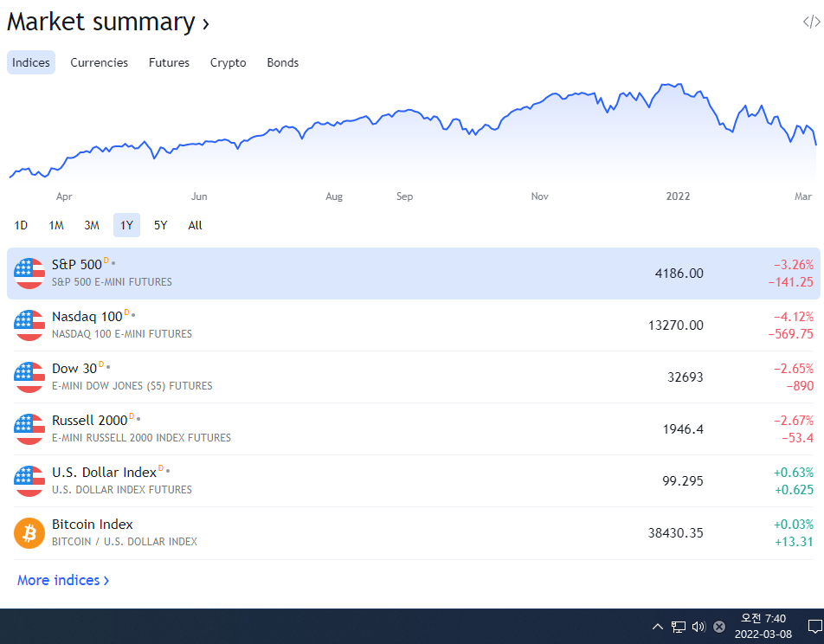Open the notification center icon
The image size is (824, 644).
[815, 626]
